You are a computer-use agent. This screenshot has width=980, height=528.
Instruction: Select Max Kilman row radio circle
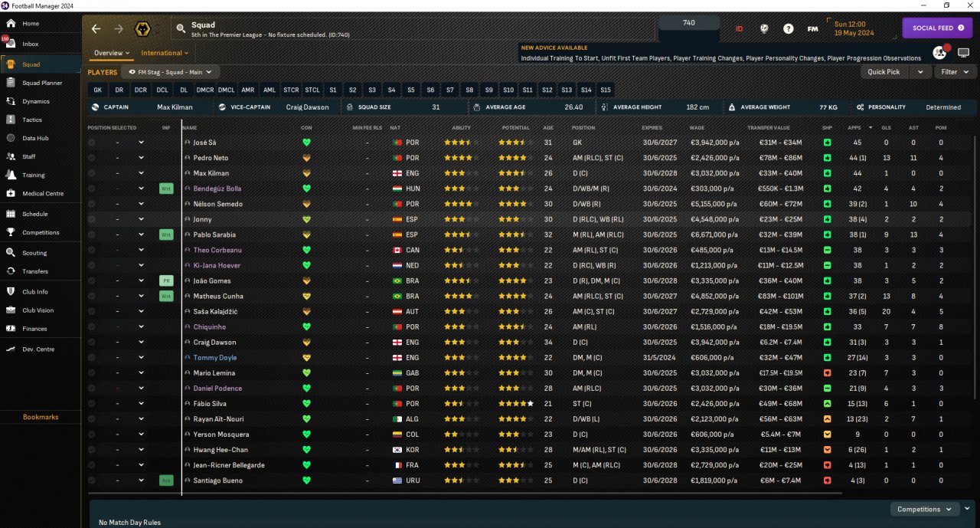click(92, 173)
